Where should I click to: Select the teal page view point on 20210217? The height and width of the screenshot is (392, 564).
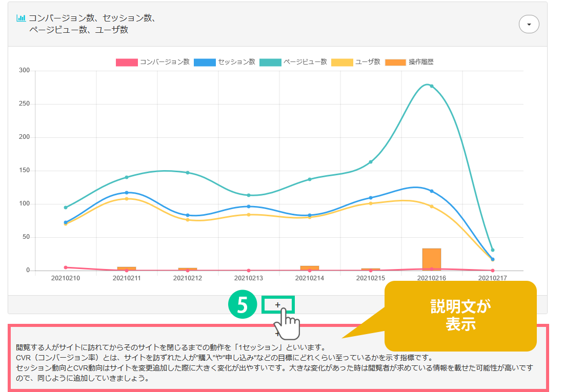[x=492, y=250]
